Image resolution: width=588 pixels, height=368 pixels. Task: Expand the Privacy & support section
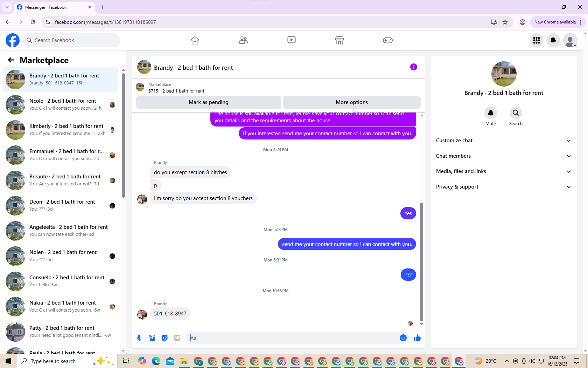(504, 187)
